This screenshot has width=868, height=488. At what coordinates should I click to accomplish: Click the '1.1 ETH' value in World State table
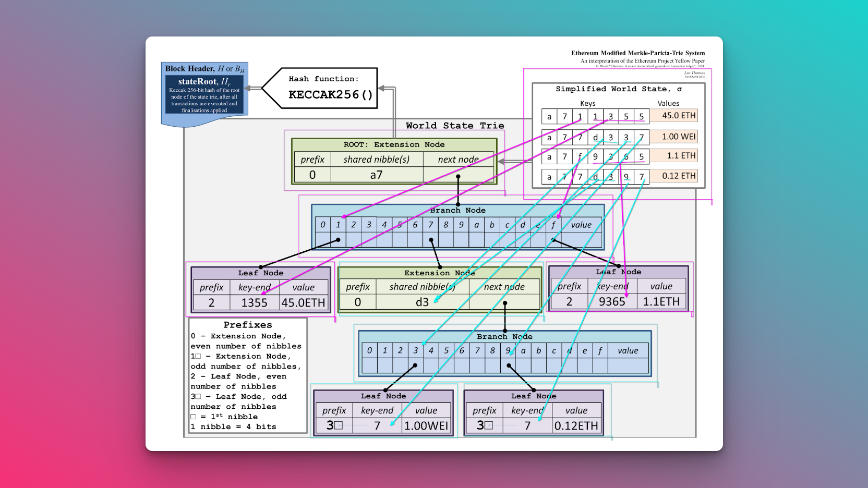(x=674, y=156)
